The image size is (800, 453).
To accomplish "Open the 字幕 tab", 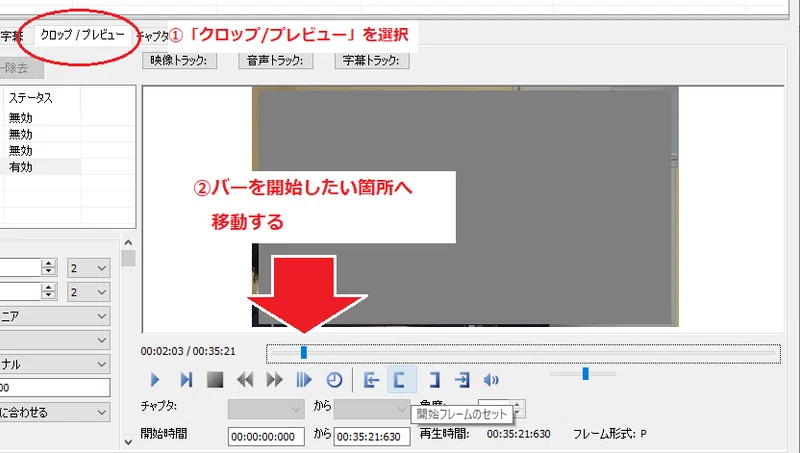I will [11, 36].
